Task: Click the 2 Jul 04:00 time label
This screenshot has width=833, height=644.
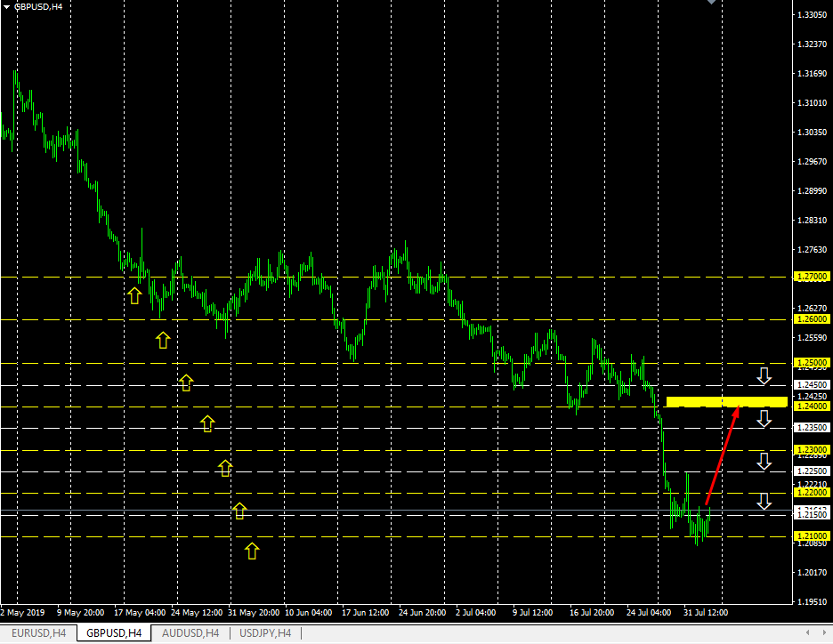Action: click(x=475, y=612)
